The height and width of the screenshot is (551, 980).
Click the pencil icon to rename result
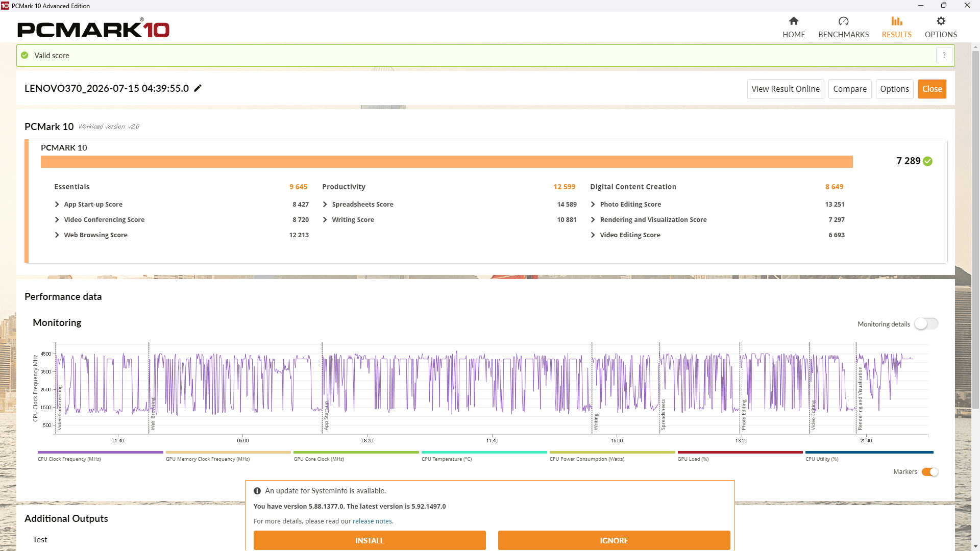click(x=198, y=88)
